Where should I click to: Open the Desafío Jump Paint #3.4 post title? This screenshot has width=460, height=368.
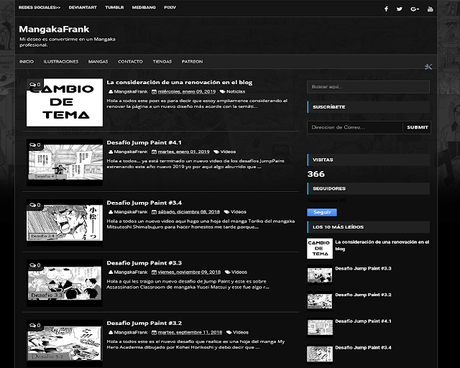(144, 203)
